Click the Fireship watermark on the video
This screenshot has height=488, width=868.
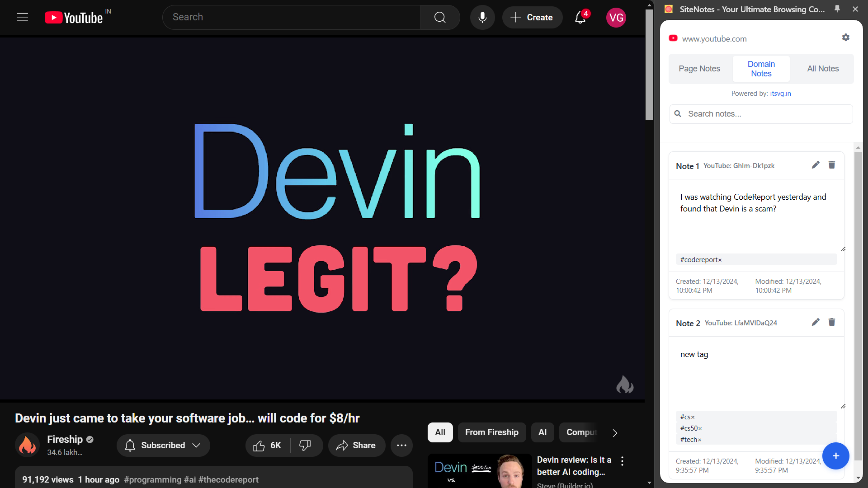coord(625,385)
